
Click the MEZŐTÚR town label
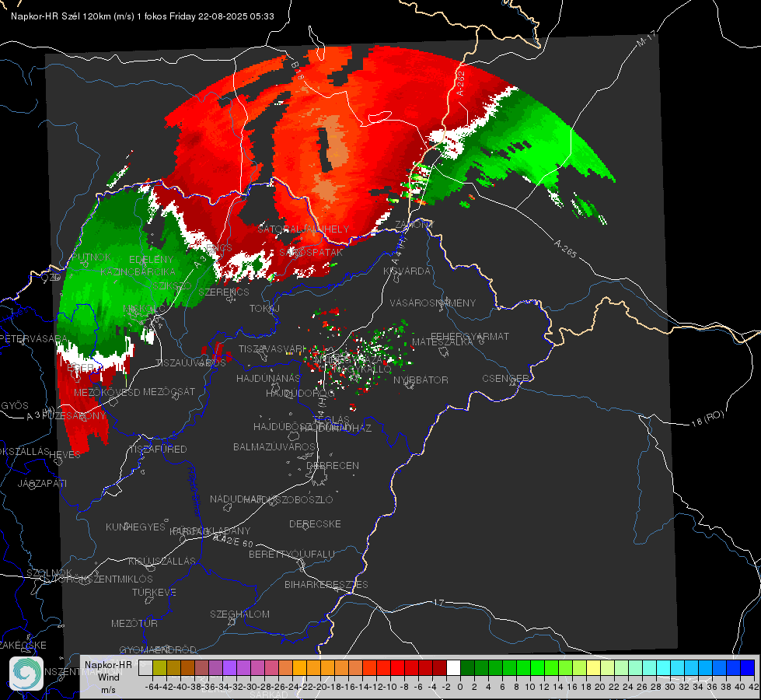134,623
